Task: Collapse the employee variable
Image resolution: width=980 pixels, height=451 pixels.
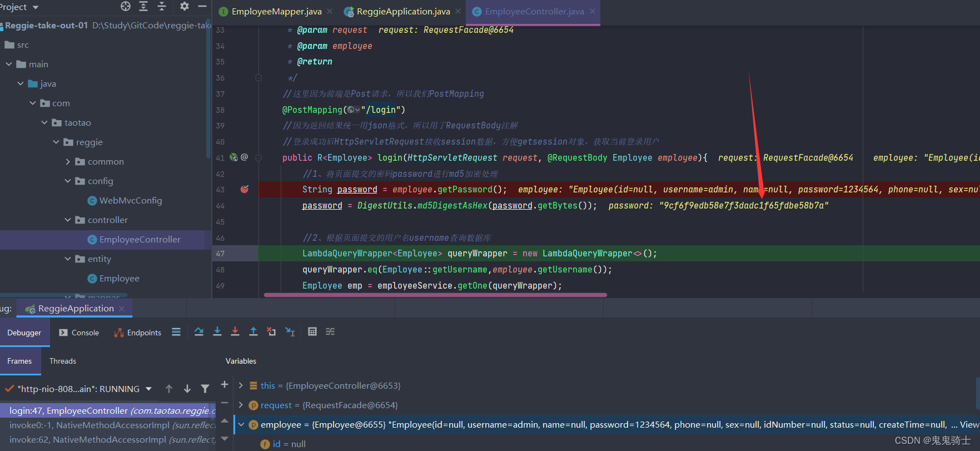Action: [x=241, y=425]
